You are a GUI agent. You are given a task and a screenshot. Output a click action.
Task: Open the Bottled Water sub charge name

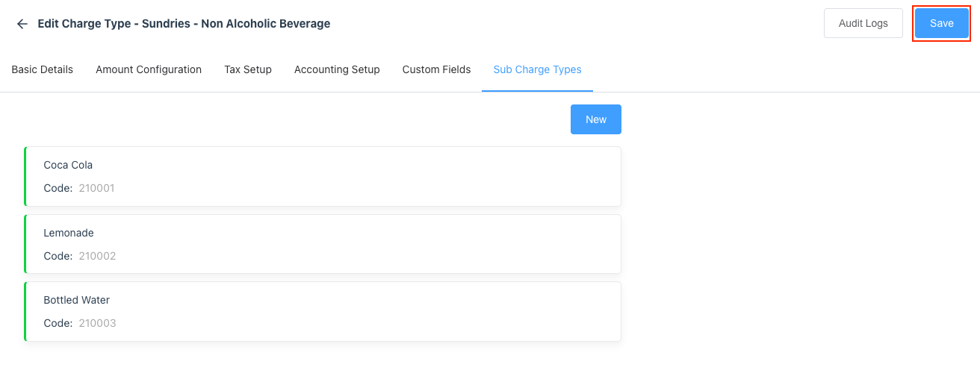77,300
